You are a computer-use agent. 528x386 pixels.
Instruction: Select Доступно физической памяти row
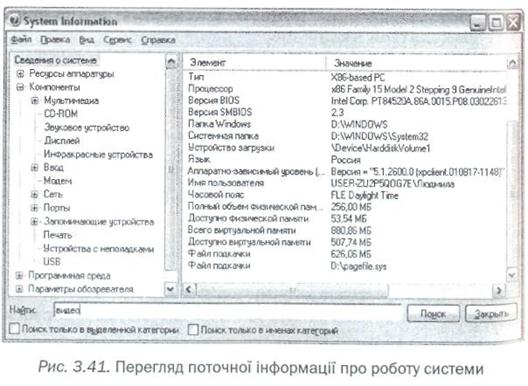[x=347, y=219]
